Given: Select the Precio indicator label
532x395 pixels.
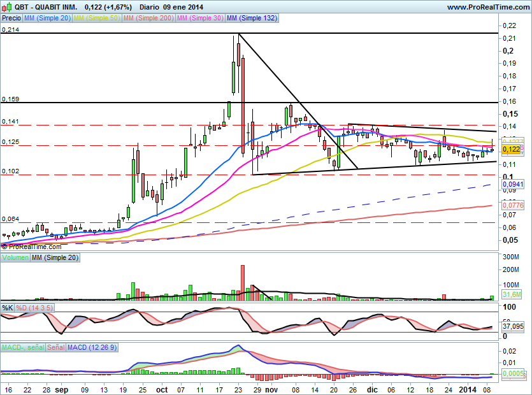Looking at the screenshot, I should [x=11, y=18].
